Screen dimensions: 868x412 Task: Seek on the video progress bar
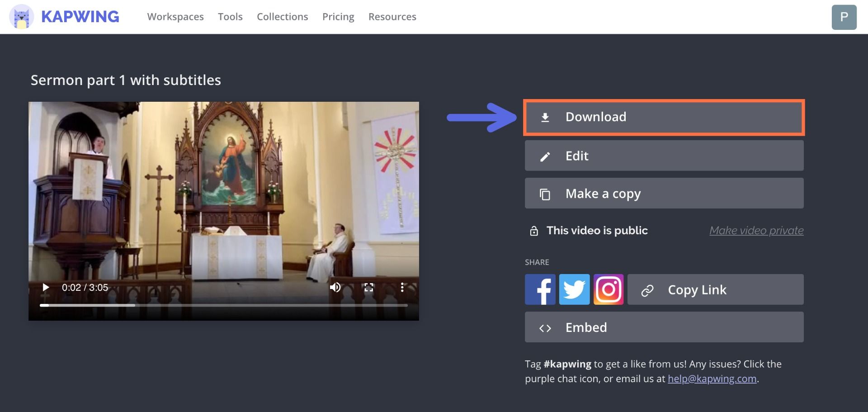click(x=224, y=305)
